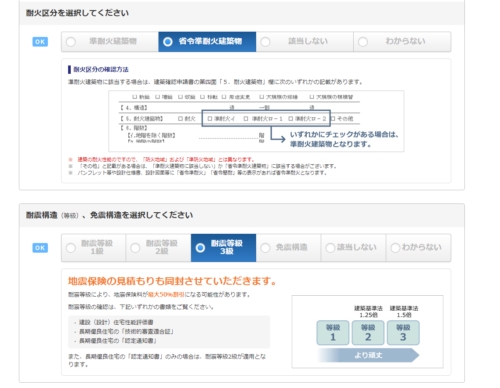Click the note starting また、長期優良住宅の「認定通知書」のみ
Screen dimensions: 500x388
pos(167,360)
